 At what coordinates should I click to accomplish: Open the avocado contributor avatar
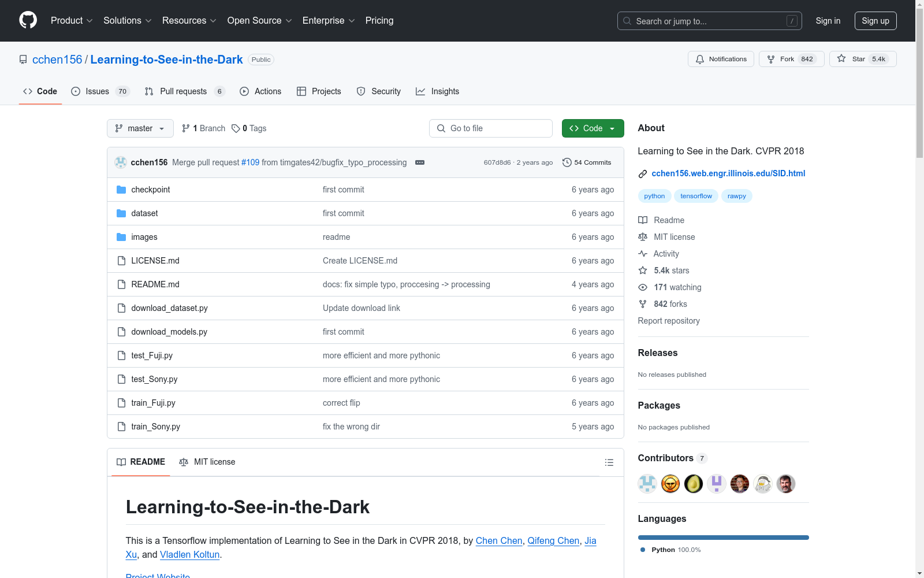[694, 484]
